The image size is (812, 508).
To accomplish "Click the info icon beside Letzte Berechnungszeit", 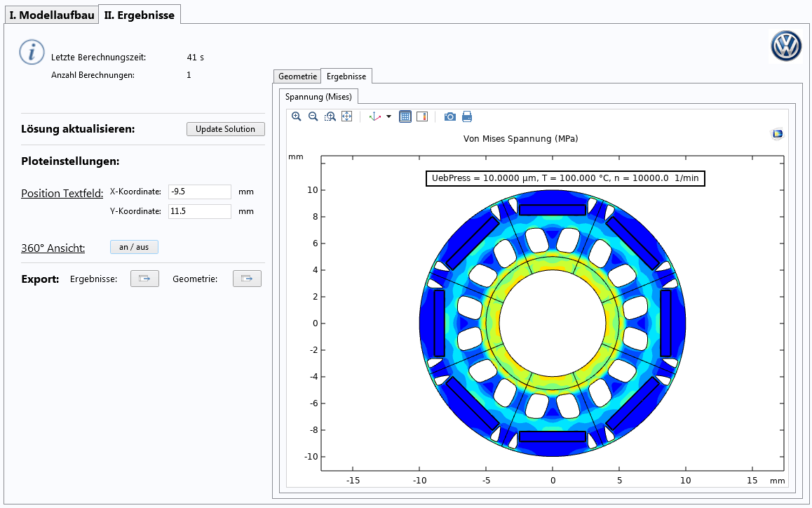I will click(32, 52).
